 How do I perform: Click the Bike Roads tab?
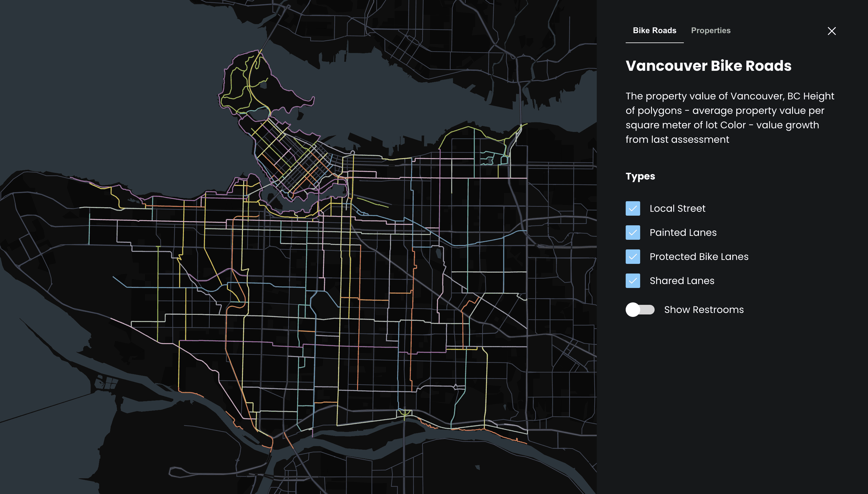654,30
